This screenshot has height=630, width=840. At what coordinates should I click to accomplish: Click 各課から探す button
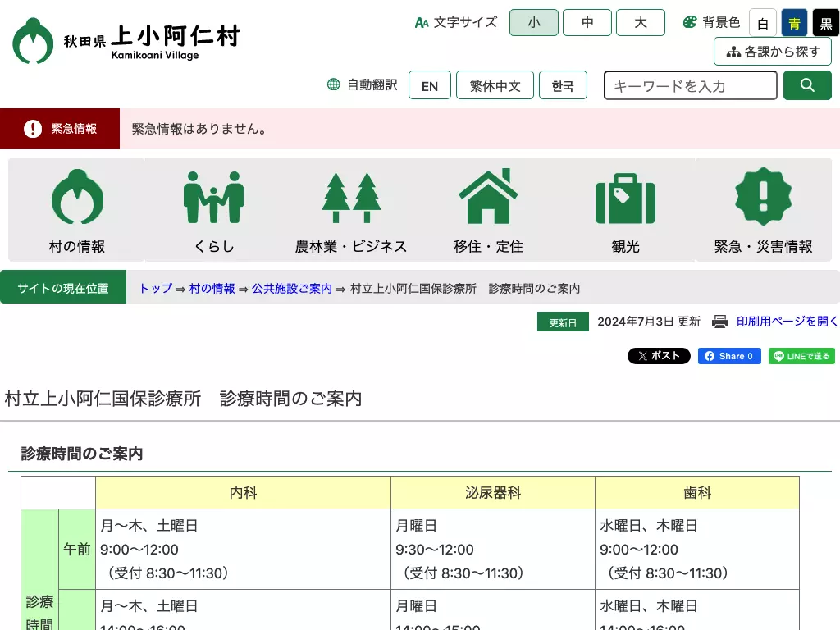pos(773,52)
